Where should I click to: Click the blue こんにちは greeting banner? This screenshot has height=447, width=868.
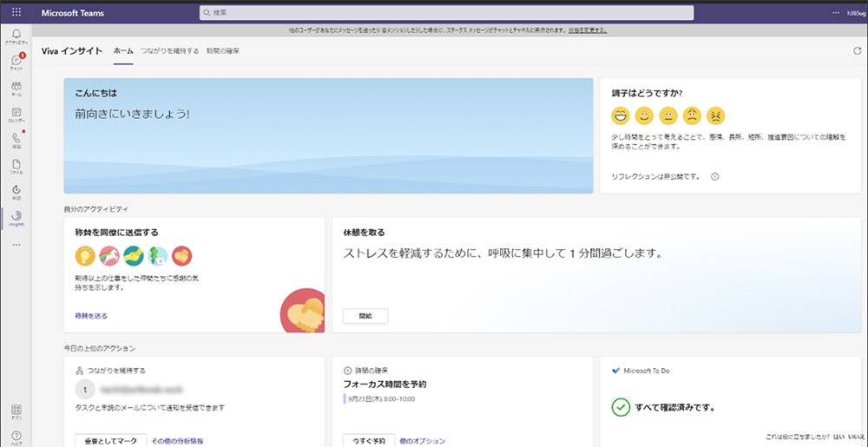[328, 135]
